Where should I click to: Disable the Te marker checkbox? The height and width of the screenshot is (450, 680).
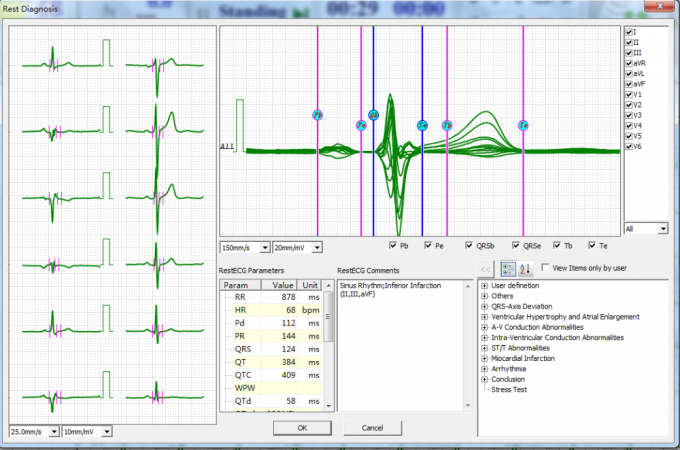[592, 245]
